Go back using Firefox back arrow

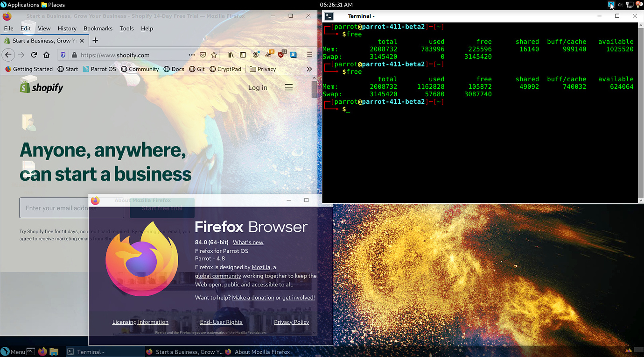pos(8,55)
